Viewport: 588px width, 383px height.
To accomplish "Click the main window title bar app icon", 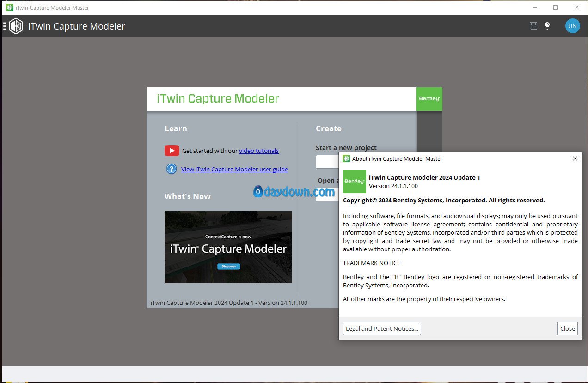I will 9,7.
